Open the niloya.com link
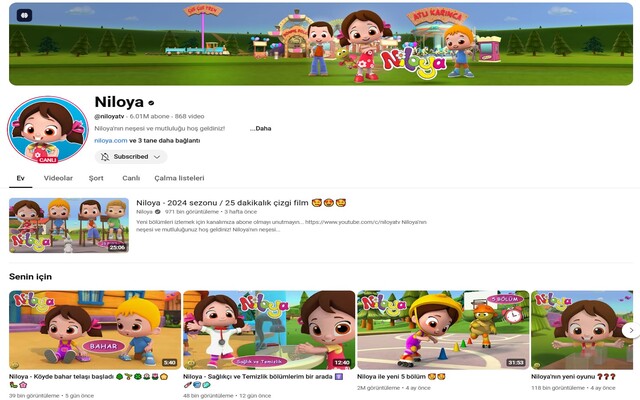 coord(111,140)
